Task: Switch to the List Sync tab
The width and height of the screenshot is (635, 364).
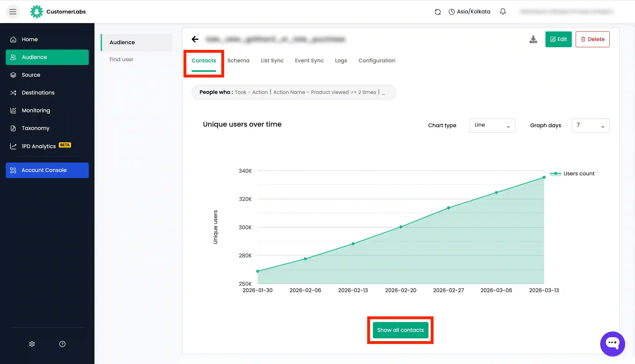Action: pyautogui.click(x=272, y=60)
